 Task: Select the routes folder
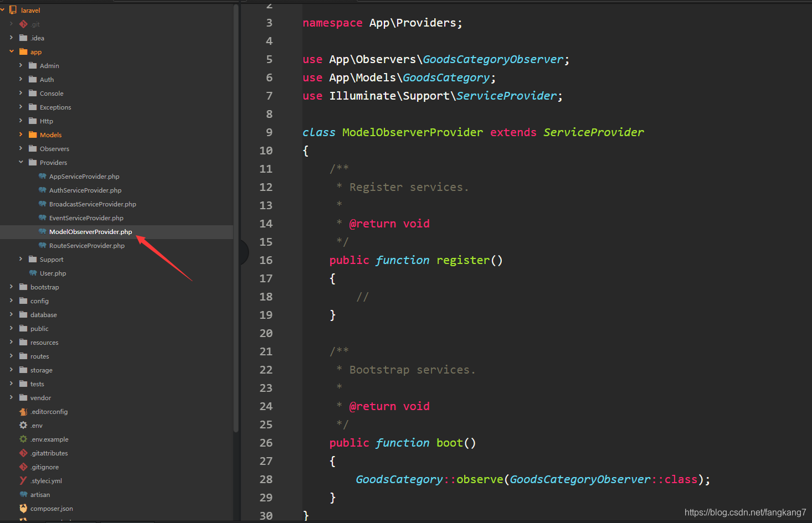(x=39, y=356)
